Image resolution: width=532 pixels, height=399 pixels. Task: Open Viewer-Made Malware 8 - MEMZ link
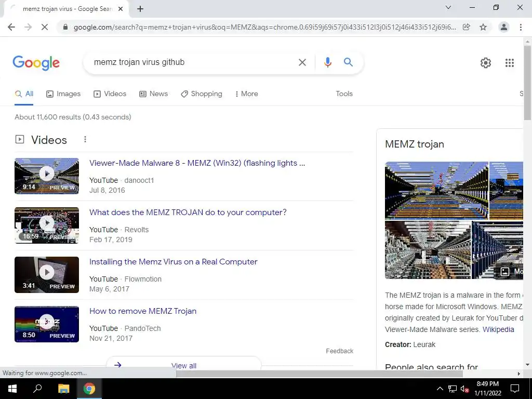pyautogui.click(x=197, y=163)
